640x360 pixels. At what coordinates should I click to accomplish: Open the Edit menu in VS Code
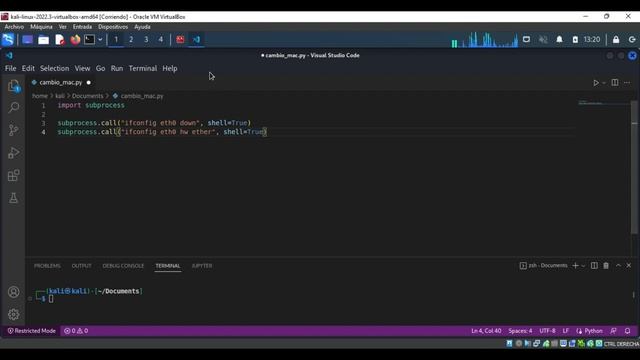(28, 68)
